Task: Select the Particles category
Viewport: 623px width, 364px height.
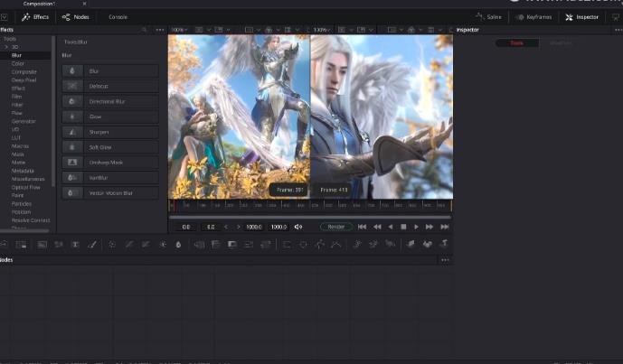Action: pyautogui.click(x=22, y=203)
